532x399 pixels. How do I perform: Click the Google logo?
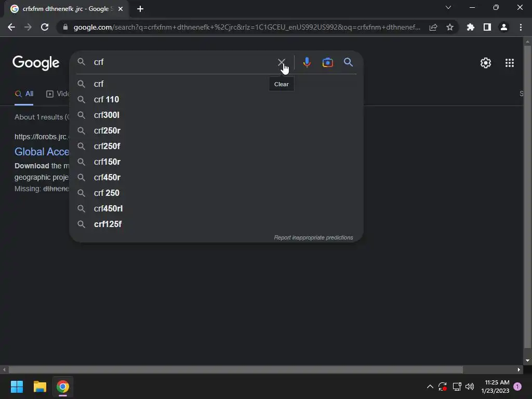point(36,63)
